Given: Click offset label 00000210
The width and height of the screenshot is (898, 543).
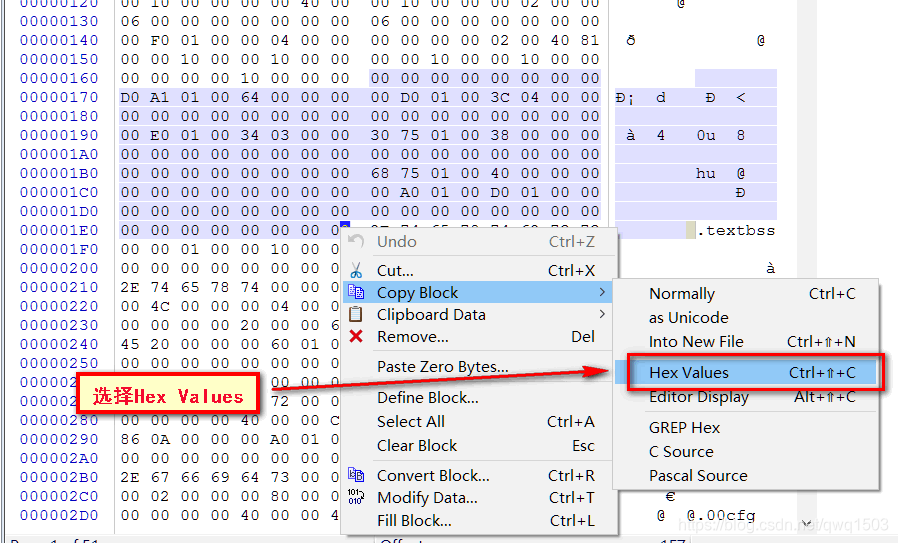Looking at the screenshot, I should tap(59, 287).
